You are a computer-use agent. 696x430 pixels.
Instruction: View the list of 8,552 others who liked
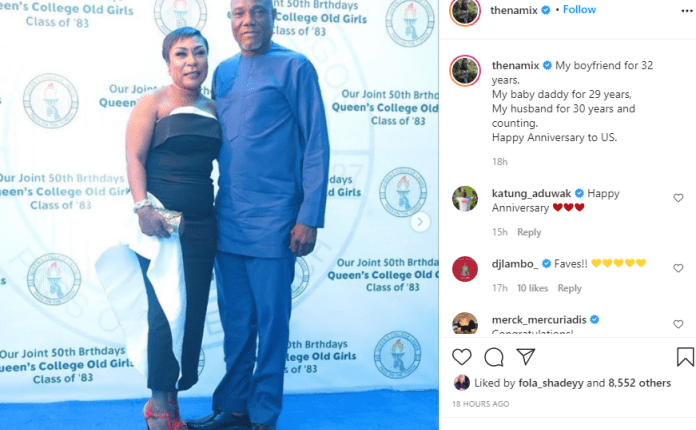pyautogui.click(x=639, y=383)
